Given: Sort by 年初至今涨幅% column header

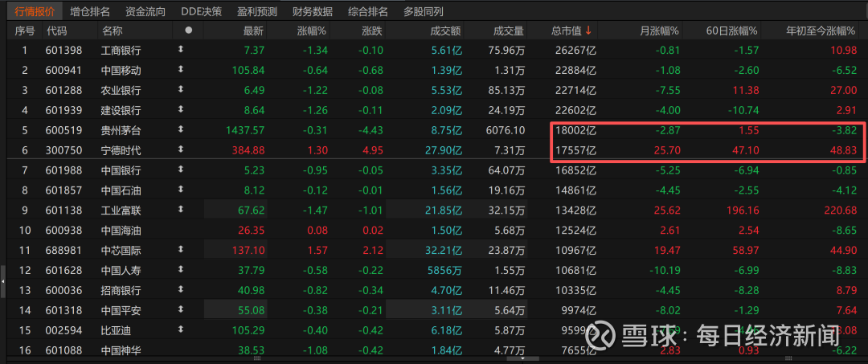Looking at the screenshot, I should click(x=822, y=31).
